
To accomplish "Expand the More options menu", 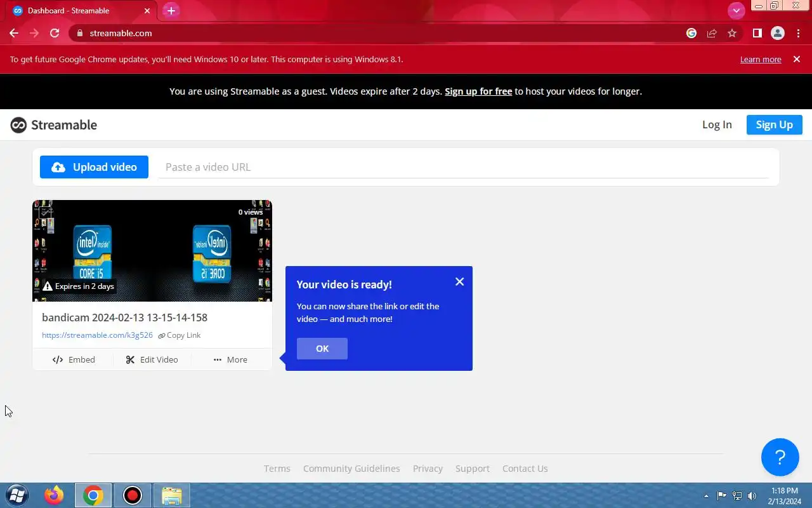I will [x=230, y=359].
